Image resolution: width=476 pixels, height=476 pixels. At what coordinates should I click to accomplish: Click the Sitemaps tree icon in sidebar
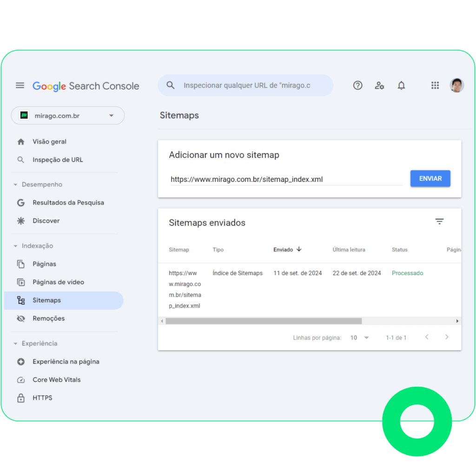(x=20, y=300)
